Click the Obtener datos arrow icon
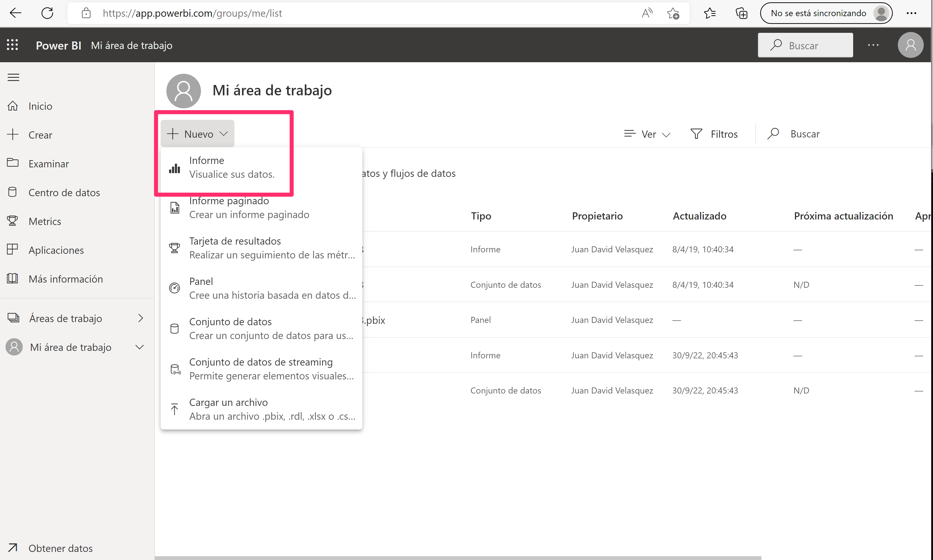 [x=12, y=548]
